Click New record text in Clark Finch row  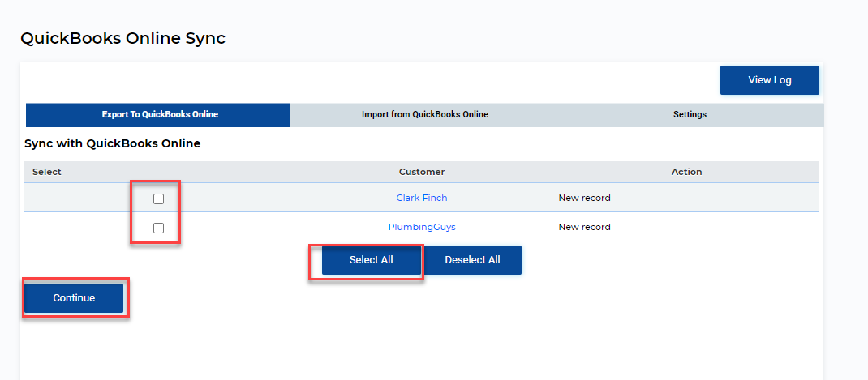[x=585, y=198]
